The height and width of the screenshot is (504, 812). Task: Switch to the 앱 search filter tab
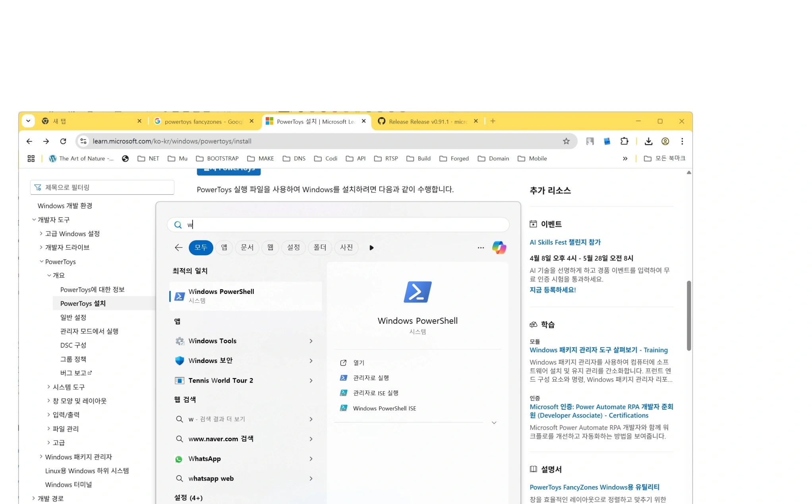224,247
